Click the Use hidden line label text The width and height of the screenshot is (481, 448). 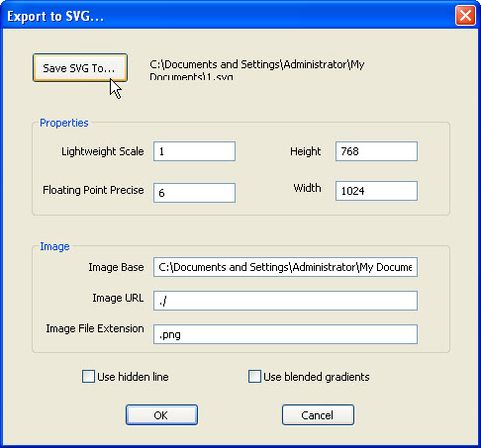pos(133,377)
